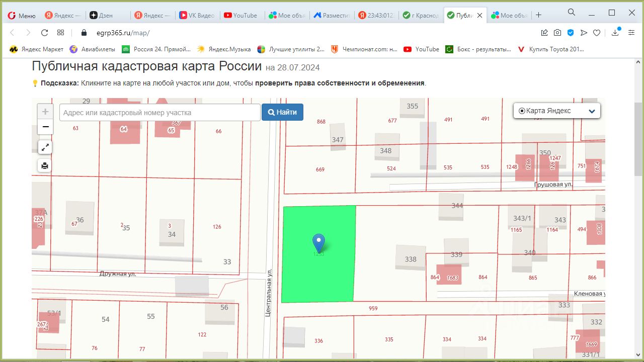This screenshot has width=644, height=362.
Task: Click the Центральная ул. street label
Action: click(269, 292)
